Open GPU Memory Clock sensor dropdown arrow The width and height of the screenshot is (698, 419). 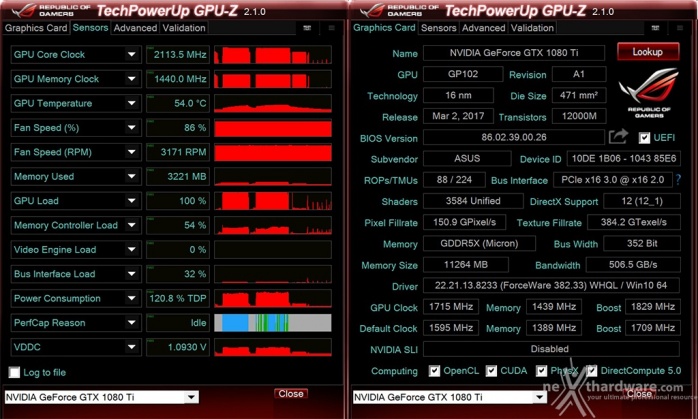click(x=132, y=79)
